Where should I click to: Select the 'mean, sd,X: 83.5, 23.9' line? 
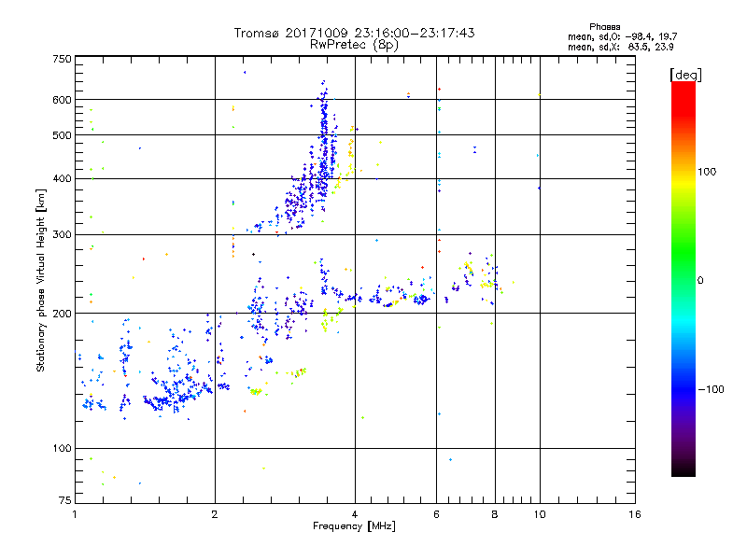tap(620, 47)
